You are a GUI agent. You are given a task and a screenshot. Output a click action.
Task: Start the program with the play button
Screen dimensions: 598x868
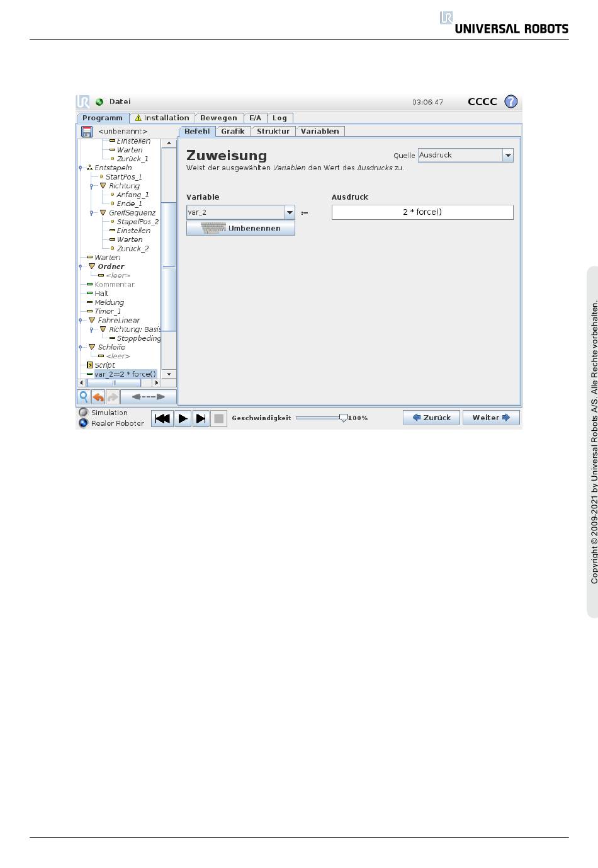pos(183,418)
